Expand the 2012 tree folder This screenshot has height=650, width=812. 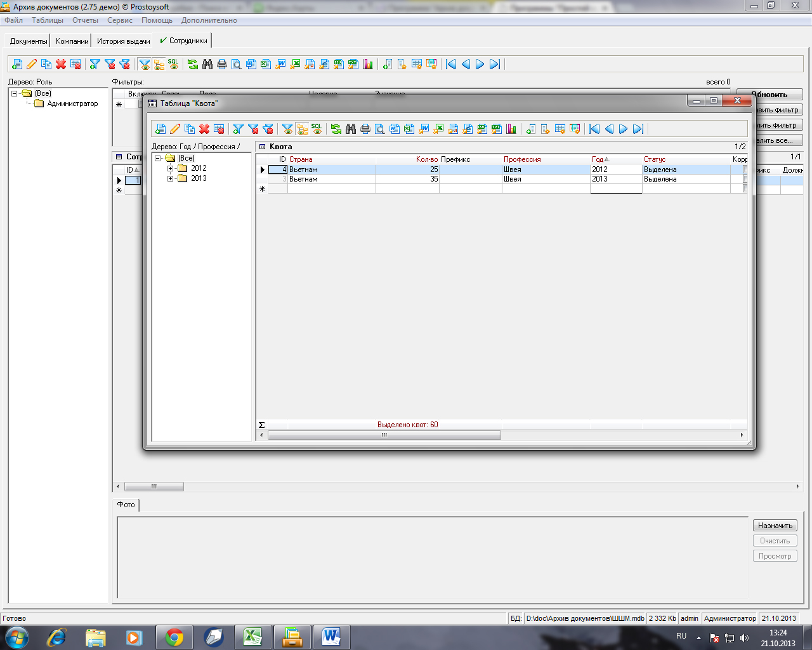tap(170, 168)
